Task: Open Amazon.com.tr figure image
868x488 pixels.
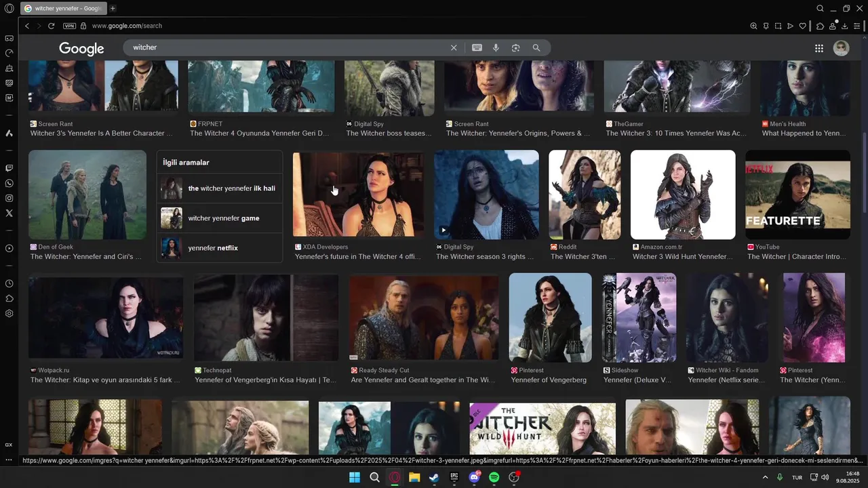Action: pyautogui.click(x=683, y=195)
